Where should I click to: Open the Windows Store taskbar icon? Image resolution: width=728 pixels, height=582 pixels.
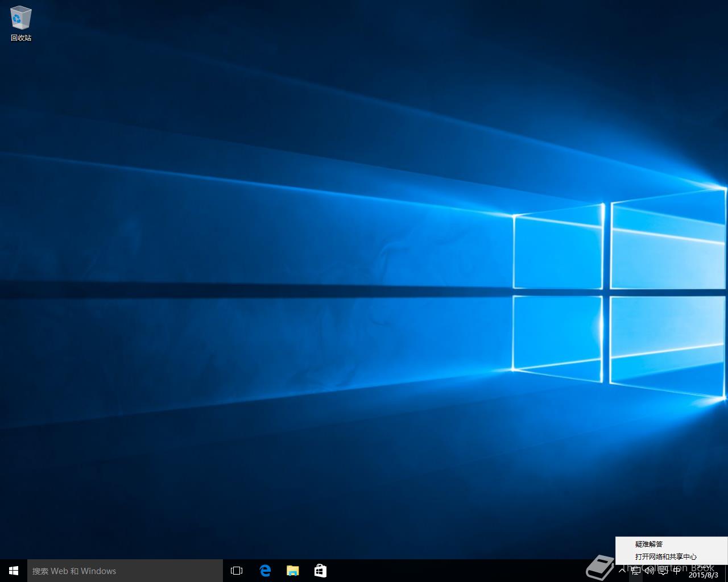pyautogui.click(x=320, y=571)
